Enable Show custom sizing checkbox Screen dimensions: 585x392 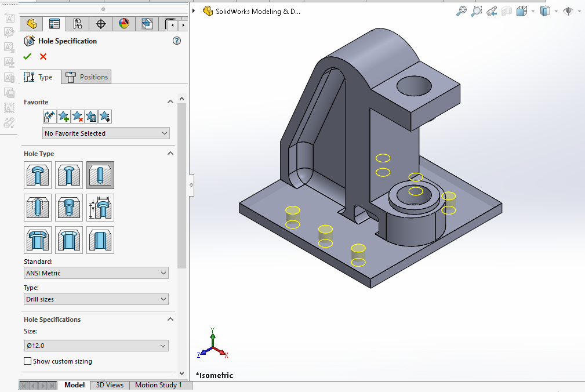click(28, 361)
